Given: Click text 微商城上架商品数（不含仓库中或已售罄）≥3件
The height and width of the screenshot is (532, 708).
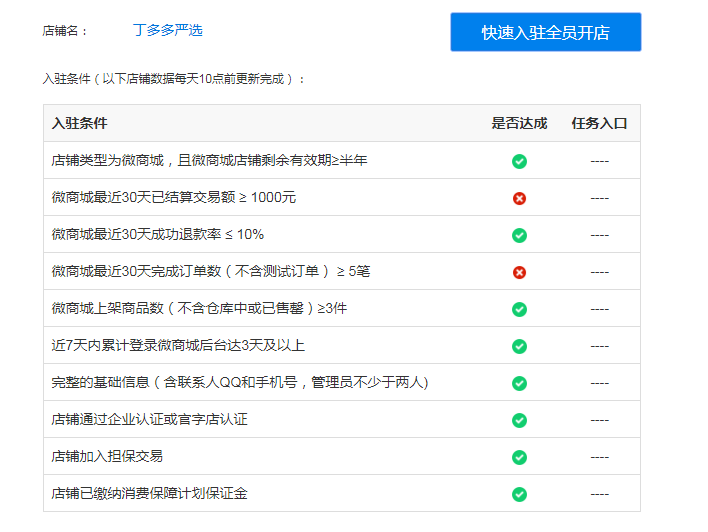Looking at the screenshot, I should click(x=199, y=308).
